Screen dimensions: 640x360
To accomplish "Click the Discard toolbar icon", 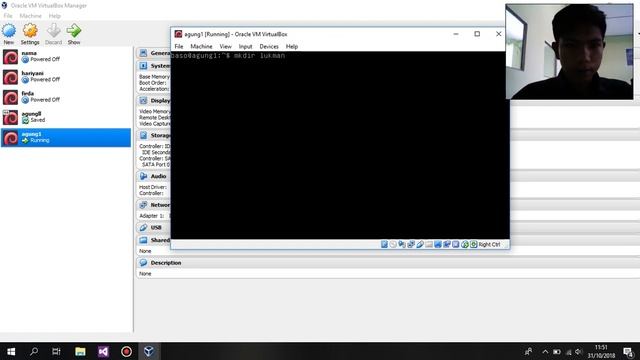I will (53, 31).
